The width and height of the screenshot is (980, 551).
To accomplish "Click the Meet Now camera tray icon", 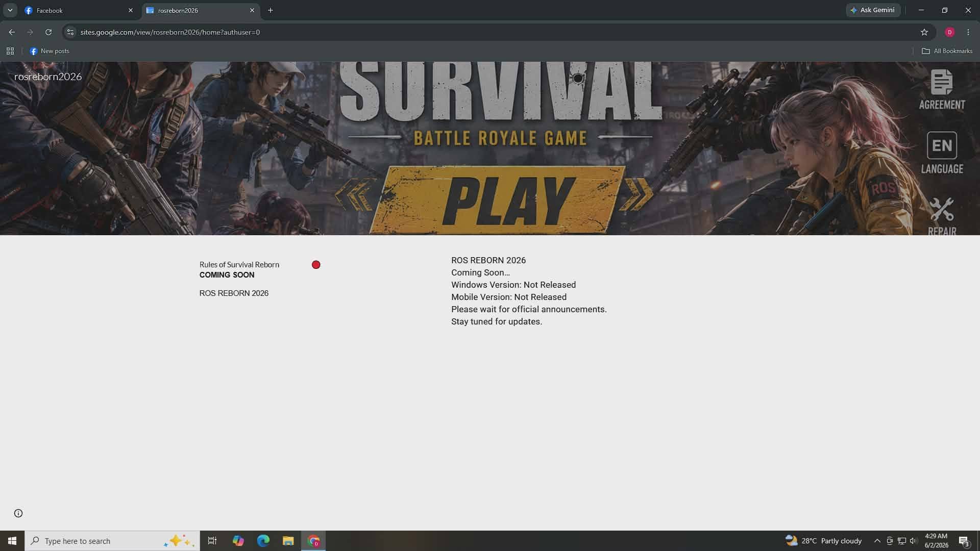I will [x=890, y=541].
